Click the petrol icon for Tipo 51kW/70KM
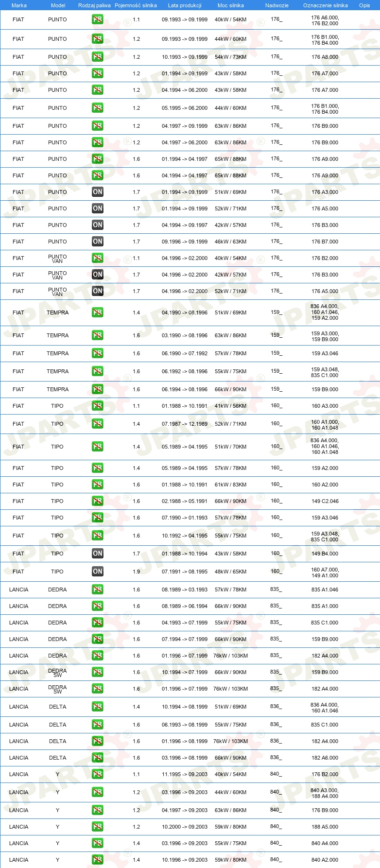The image size is (380, 868). [x=98, y=447]
